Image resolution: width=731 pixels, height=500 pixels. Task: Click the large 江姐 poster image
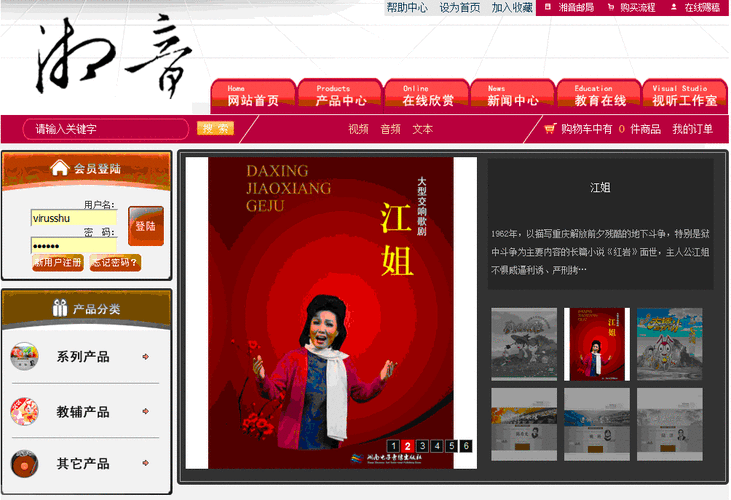click(x=331, y=313)
